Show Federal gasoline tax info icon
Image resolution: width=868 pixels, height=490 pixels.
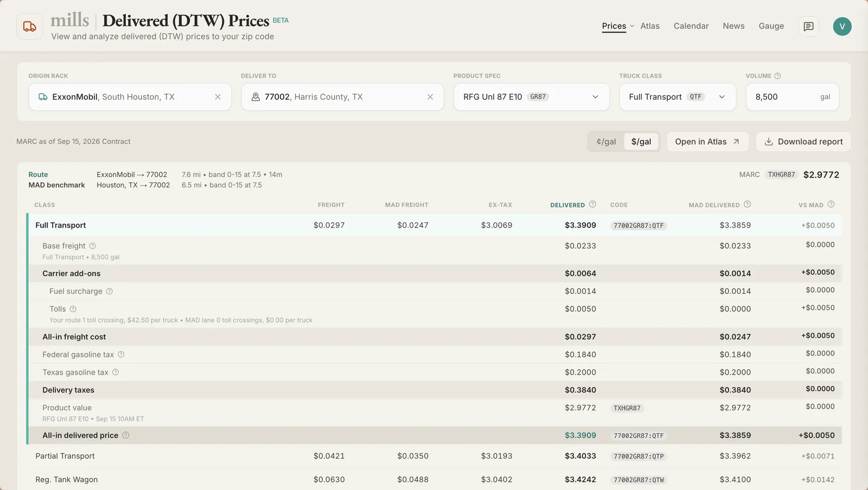(121, 354)
